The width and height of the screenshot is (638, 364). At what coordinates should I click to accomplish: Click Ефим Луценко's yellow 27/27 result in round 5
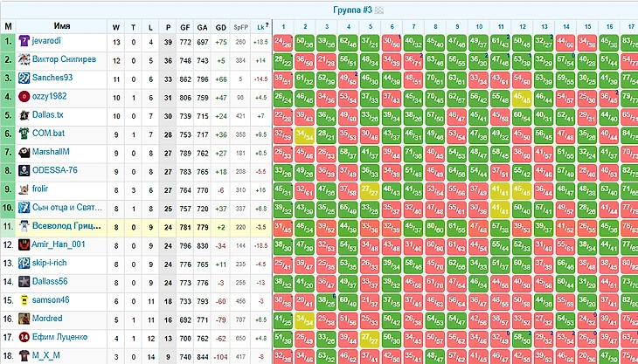point(371,340)
